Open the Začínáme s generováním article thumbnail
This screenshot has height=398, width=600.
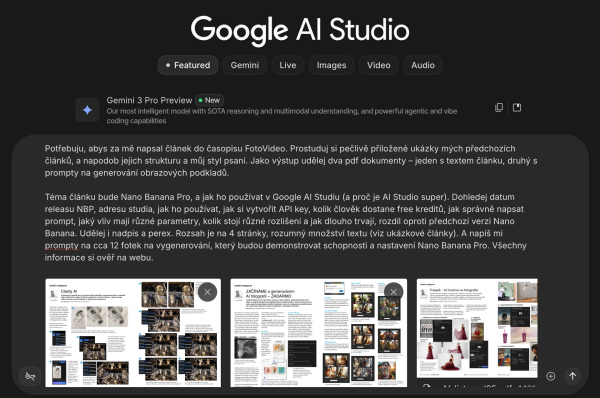(x=319, y=333)
